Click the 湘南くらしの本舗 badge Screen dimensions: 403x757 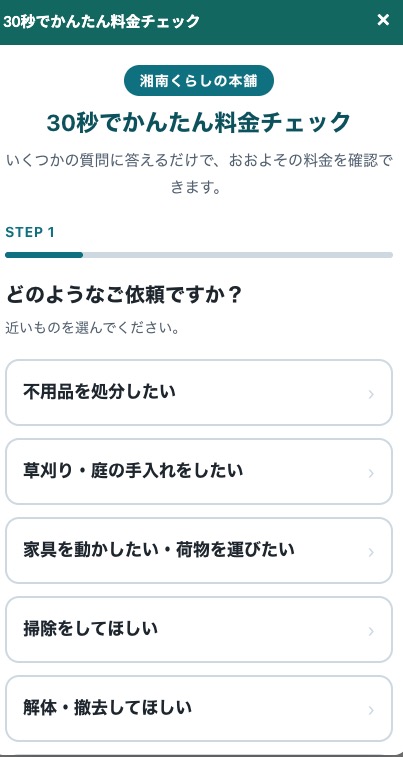[x=199, y=81]
